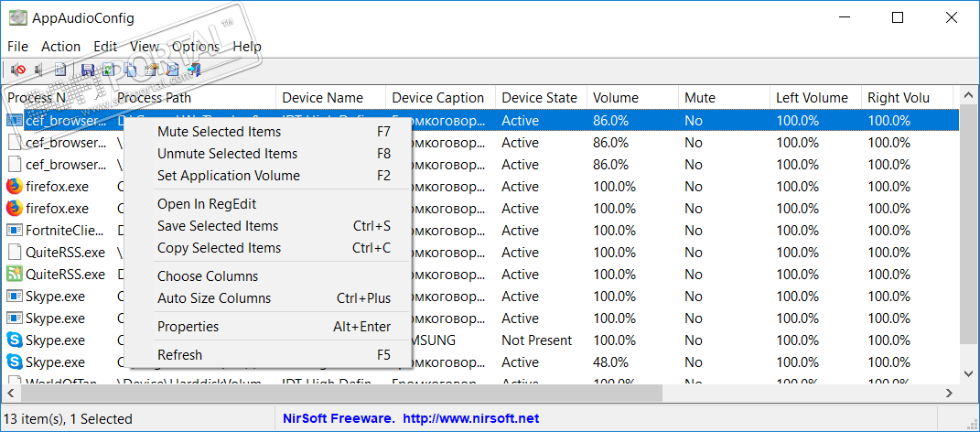The image size is (980, 432).
Task: Click Choose Columns in context menu
Action: tap(208, 276)
